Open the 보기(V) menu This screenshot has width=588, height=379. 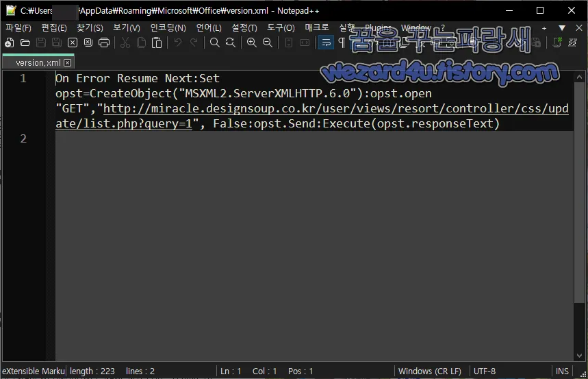coord(127,28)
